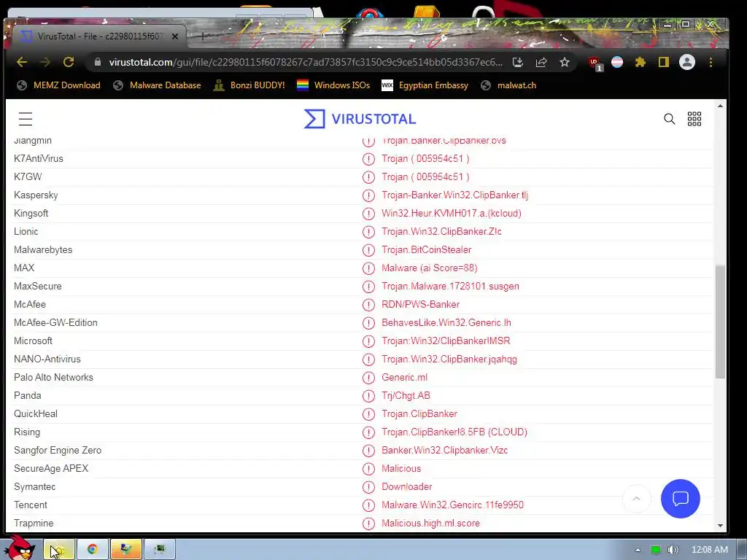Screen dimensions: 747x560
Task: Click the Microsoft detection warning icon
Action: coord(368,341)
